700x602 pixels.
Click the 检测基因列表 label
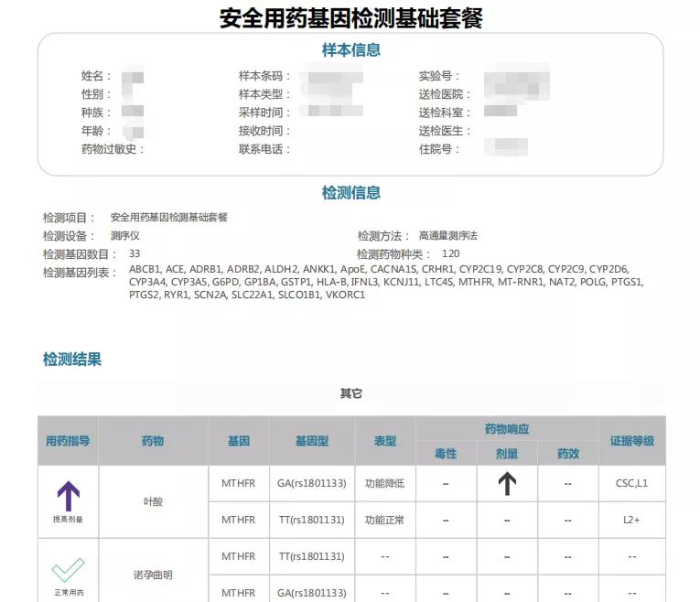pos(80,273)
